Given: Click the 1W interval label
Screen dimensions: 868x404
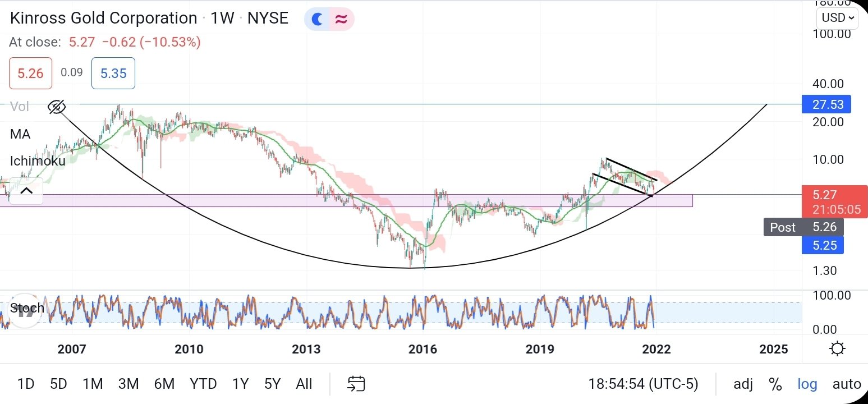Looking at the screenshot, I should coord(222,18).
